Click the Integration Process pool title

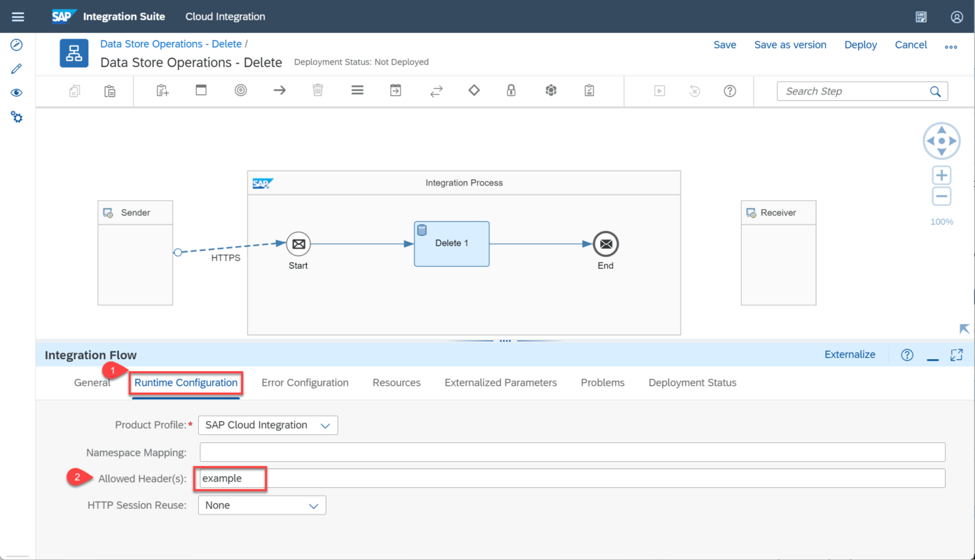(x=464, y=183)
